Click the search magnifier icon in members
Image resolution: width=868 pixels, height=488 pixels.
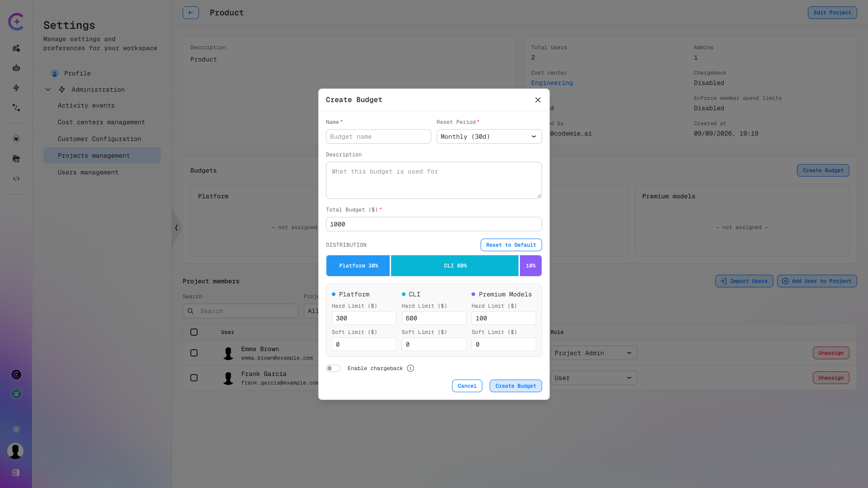point(190,311)
